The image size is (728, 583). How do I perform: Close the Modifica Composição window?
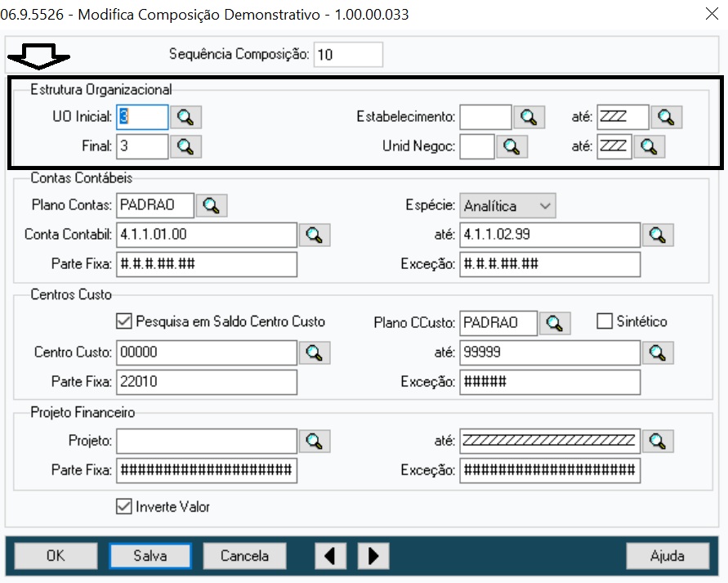(712, 14)
